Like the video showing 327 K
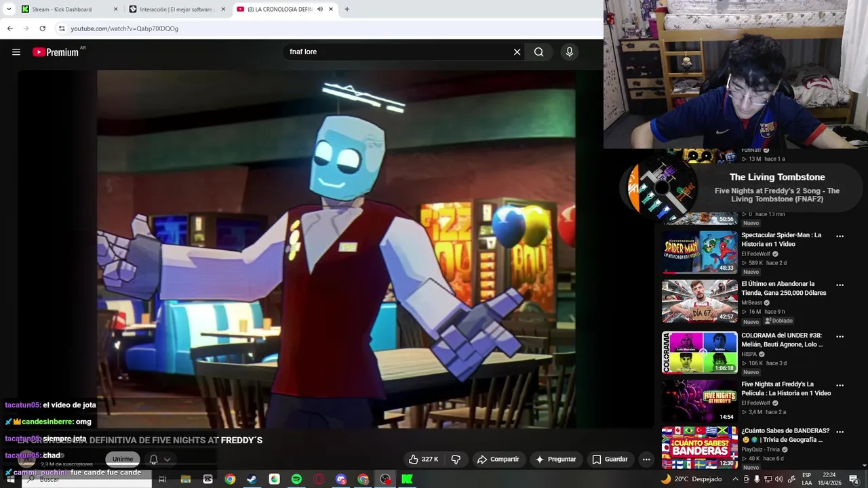This screenshot has height=488, width=868. click(x=424, y=460)
